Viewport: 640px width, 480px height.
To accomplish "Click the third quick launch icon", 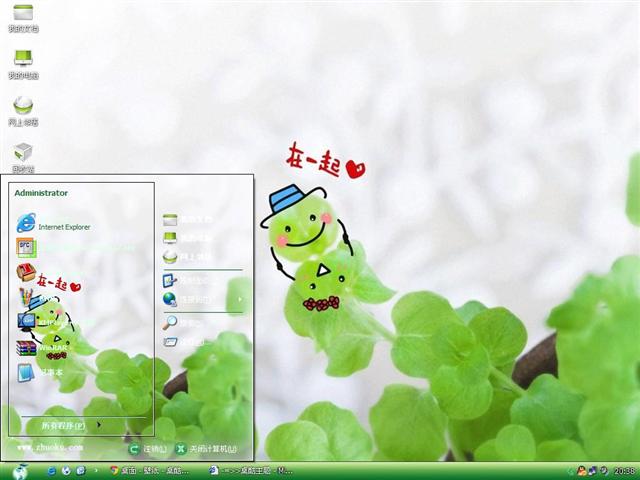I will pyautogui.click(x=81, y=471).
